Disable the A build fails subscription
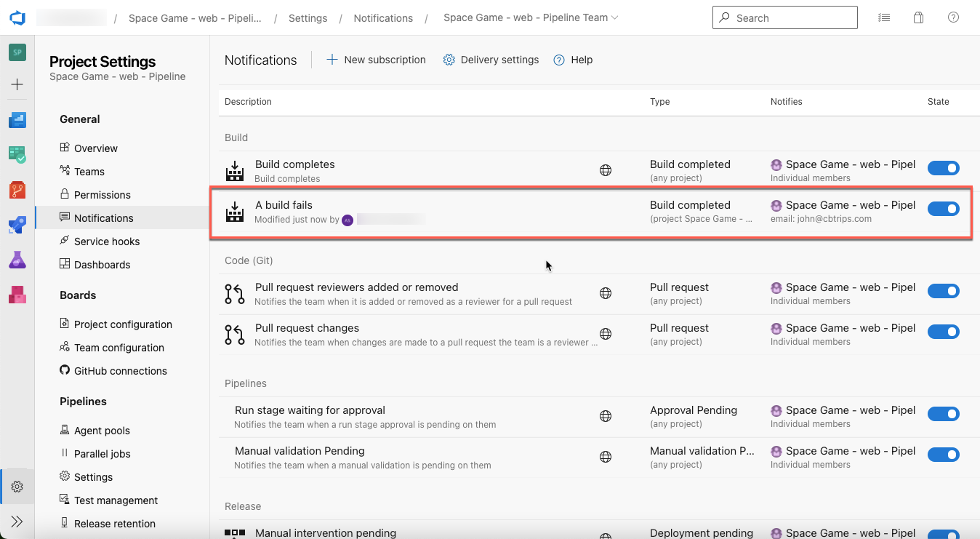The image size is (980, 539). 944,209
